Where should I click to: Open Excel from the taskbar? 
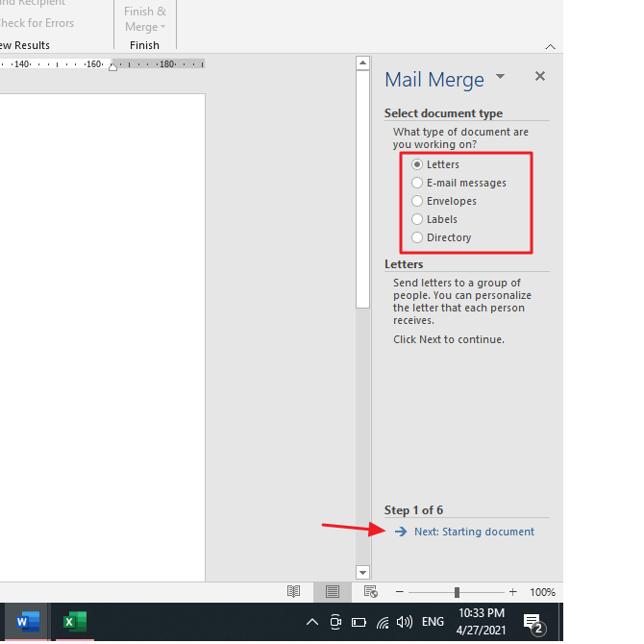[x=74, y=622]
